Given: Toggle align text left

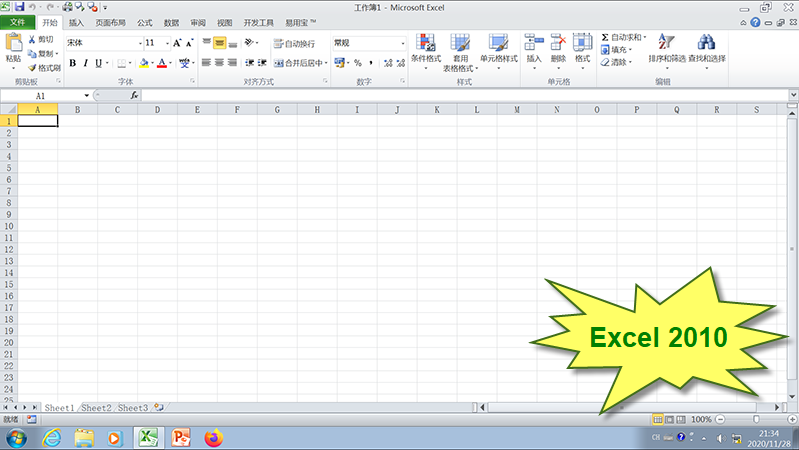Looking at the screenshot, I should (206, 63).
